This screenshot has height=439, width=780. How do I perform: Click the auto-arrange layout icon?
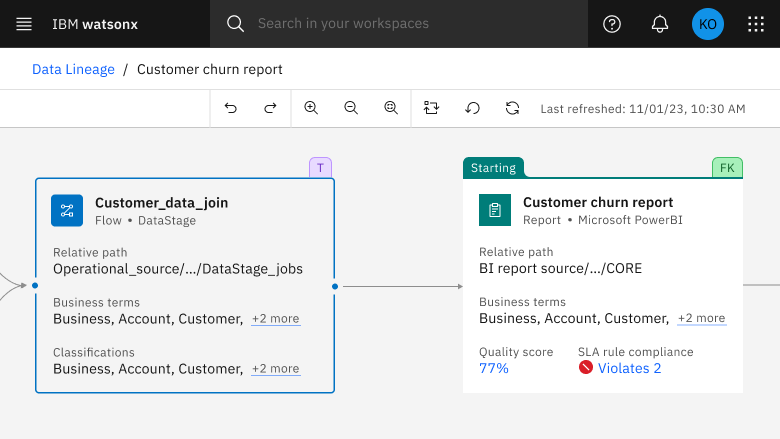[432, 108]
